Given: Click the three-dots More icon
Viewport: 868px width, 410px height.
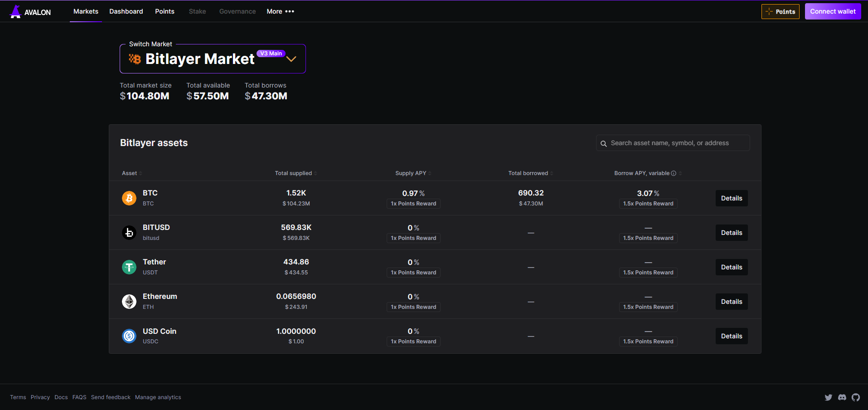Looking at the screenshot, I should pyautogui.click(x=290, y=11).
